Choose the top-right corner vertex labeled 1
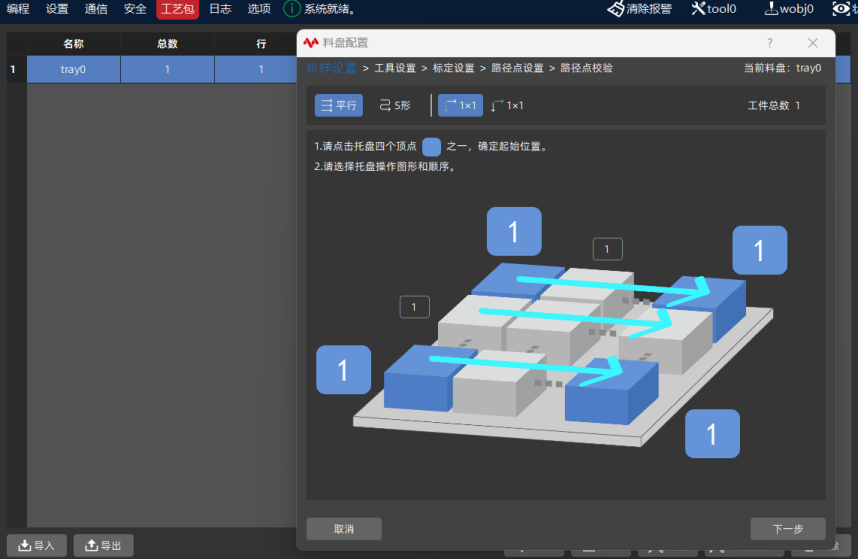 click(x=760, y=250)
